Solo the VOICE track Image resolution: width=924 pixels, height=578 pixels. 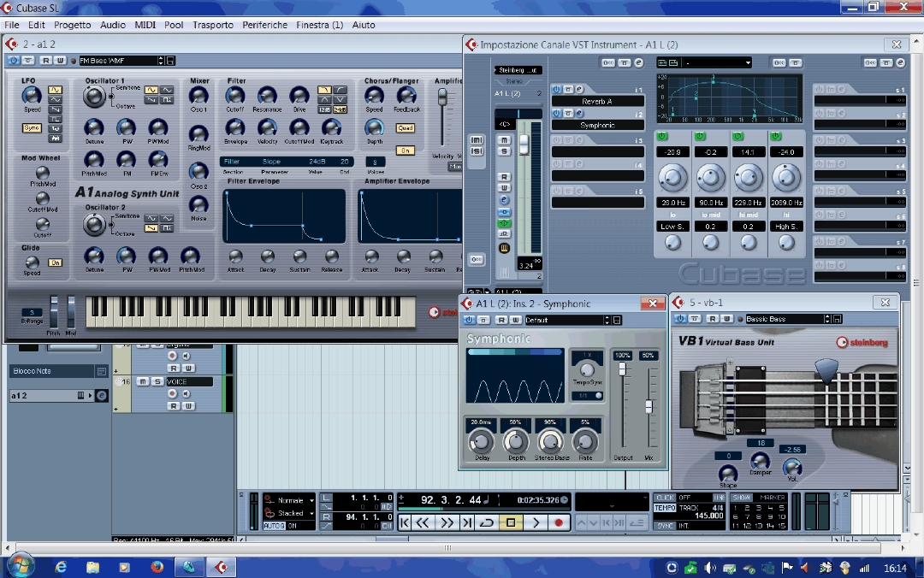coord(157,382)
